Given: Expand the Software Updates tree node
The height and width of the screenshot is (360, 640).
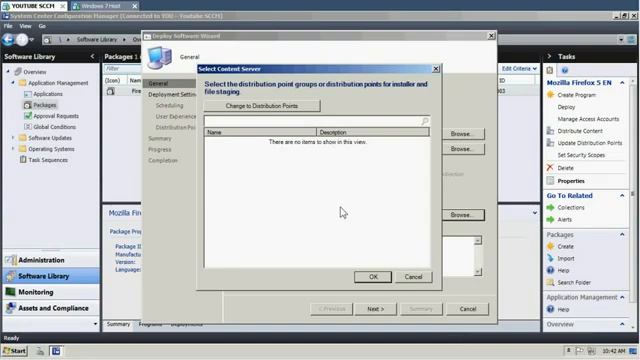Looking at the screenshot, I should pos(13,138).
